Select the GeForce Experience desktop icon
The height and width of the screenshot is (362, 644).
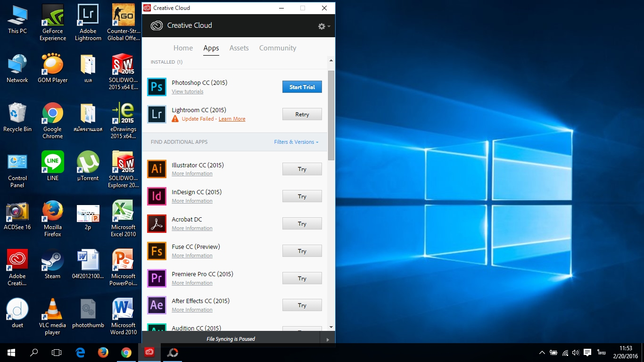tap(53, 23)
